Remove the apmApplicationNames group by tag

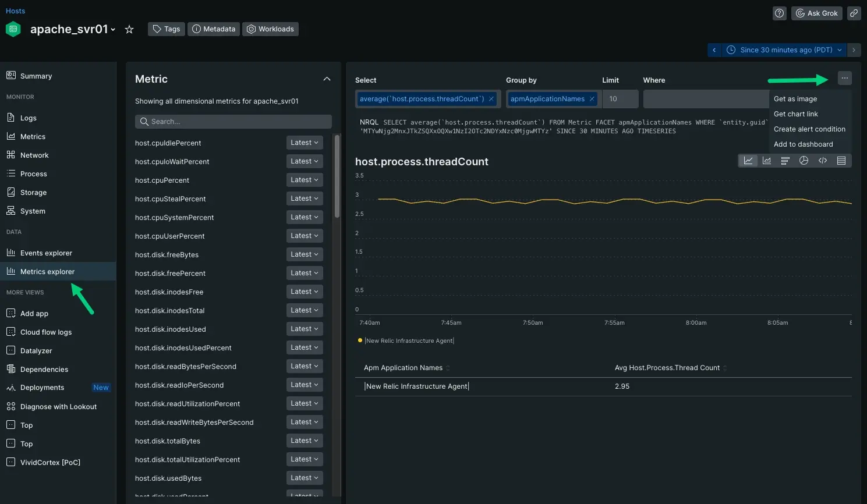tap(592, 99)
